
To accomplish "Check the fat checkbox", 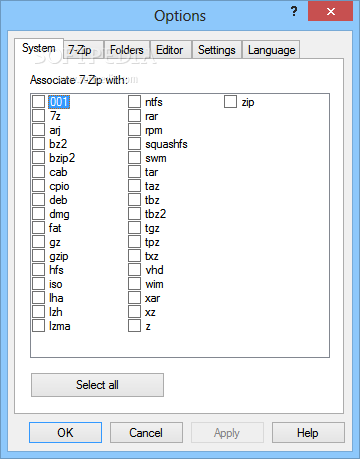I will pos(38,228).
